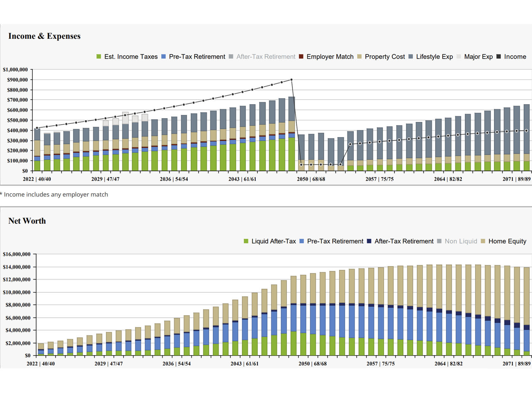Click '2064 | 82/82' label on Net Worth chart
Image resolution: width=532 pixels, height=395 pixels.
point(449,364)
